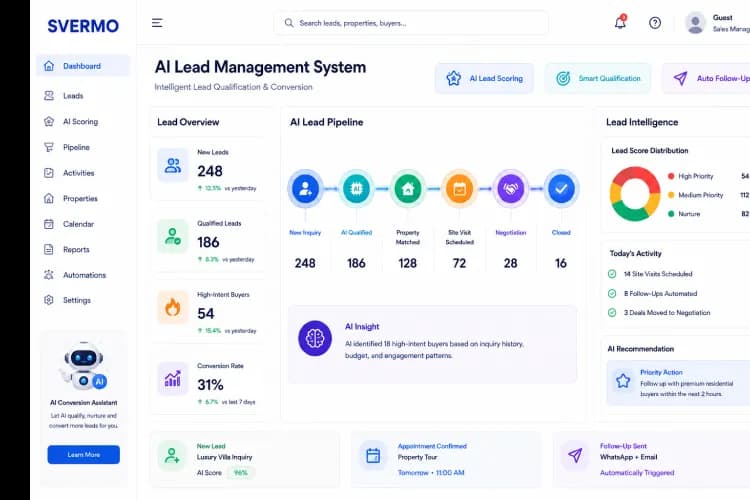
Task: Click the 'Luxury Villa Inquiry' text
Action: click(x=224, y=457)
